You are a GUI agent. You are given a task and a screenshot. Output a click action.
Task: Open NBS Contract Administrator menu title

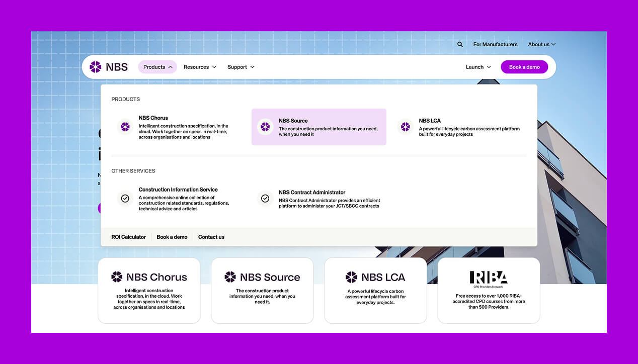click(x=312, y=193)
